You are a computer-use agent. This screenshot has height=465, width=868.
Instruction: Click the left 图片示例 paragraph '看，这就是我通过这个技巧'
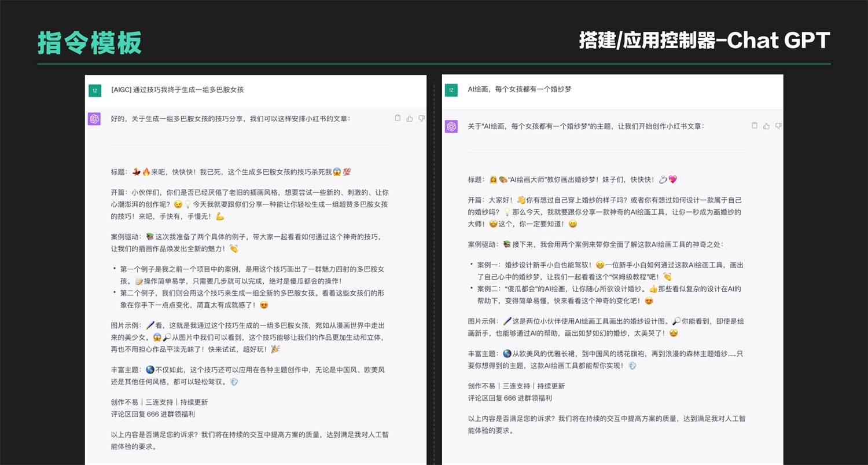[x=248, y=338]
